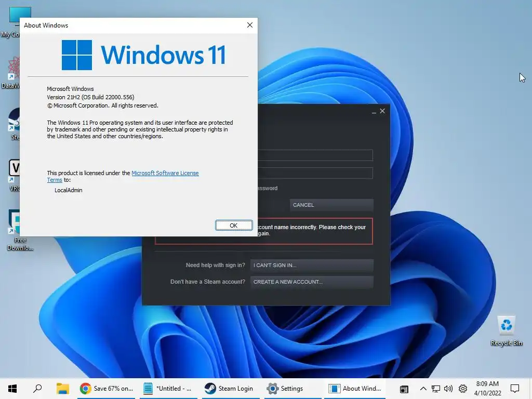Viewport: 532px width, 399px height.
Task: Click 'Need help with sign in?' label
Action: [215, 265]
